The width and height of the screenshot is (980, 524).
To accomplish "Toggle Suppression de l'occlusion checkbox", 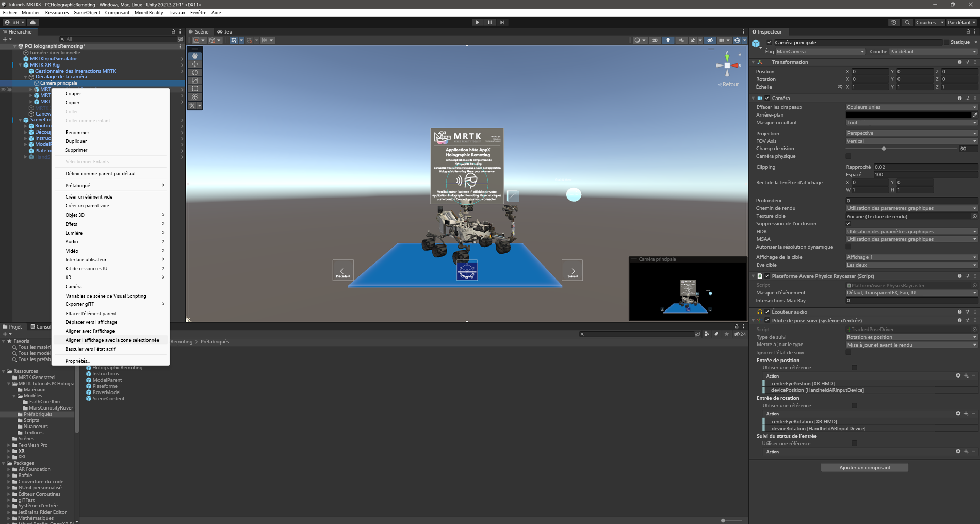I will pos(848,224).
